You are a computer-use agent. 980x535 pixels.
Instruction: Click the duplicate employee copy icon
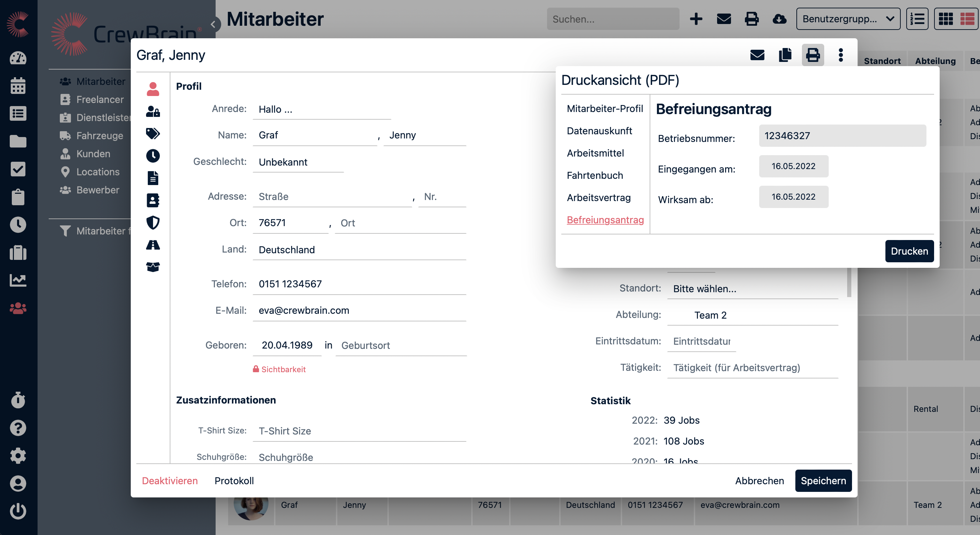point(785,55)
